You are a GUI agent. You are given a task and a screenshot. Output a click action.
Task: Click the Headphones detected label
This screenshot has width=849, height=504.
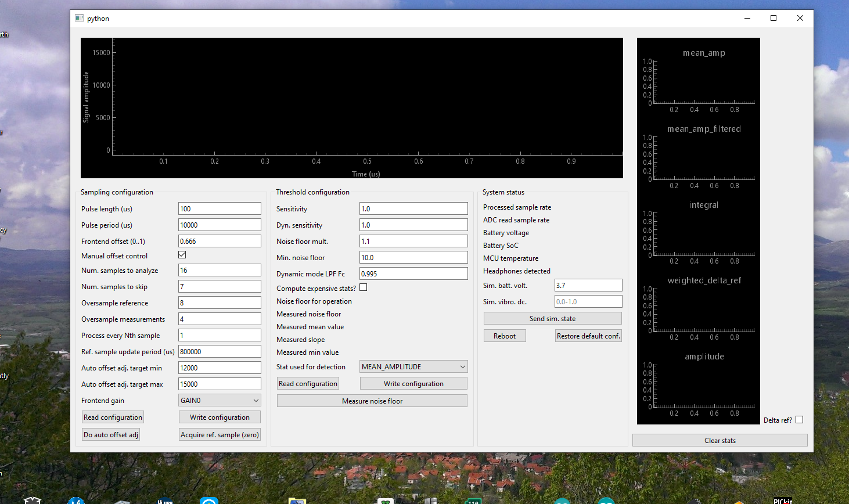pos(517,271)
